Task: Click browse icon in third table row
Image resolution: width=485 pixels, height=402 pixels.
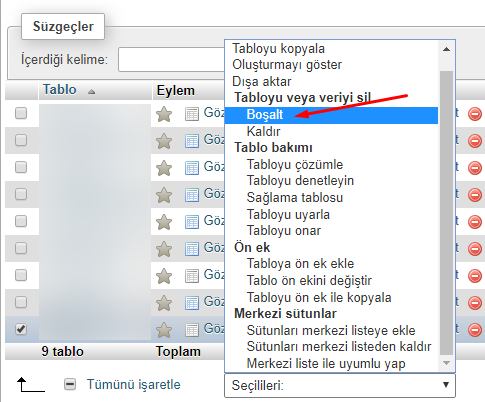Action: coord(192,168)
